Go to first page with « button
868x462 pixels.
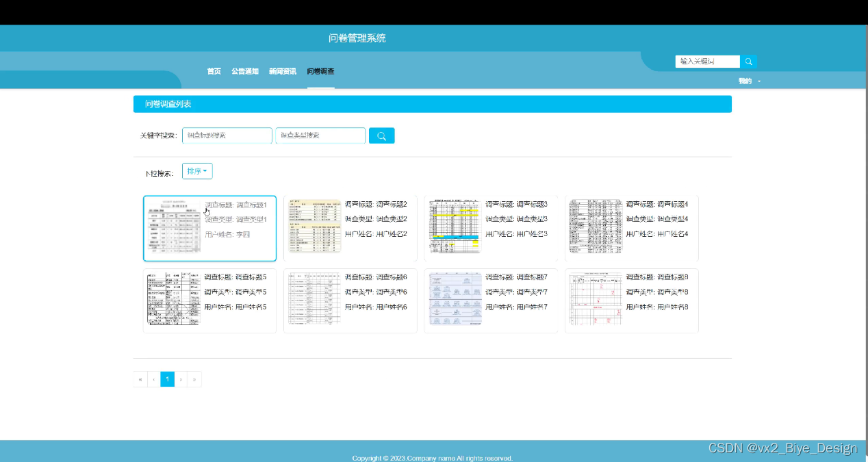140,379
